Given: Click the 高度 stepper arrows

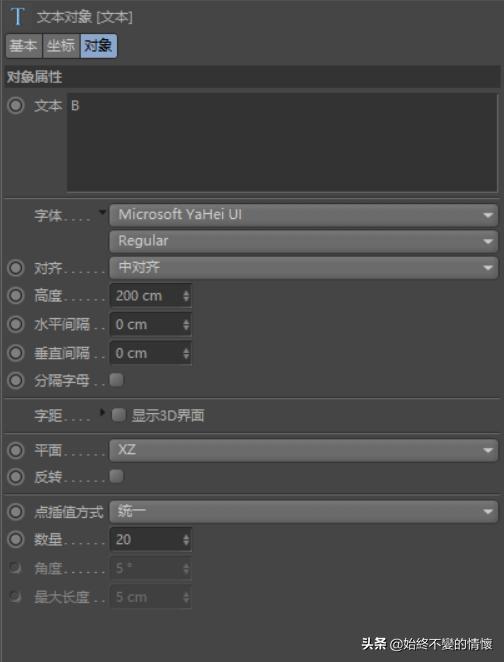Looking at the screenshot, I should click(186, 296).
